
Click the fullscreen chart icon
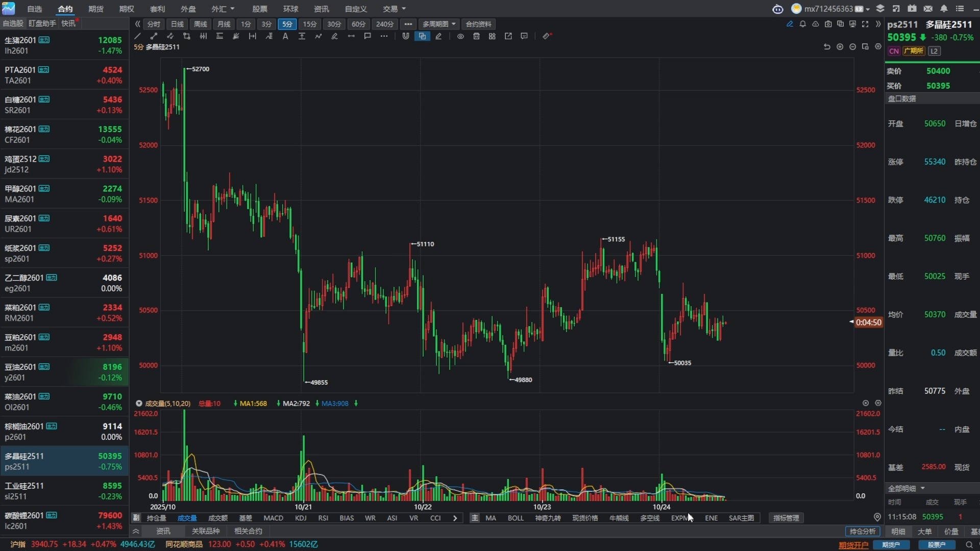point(866,24)
